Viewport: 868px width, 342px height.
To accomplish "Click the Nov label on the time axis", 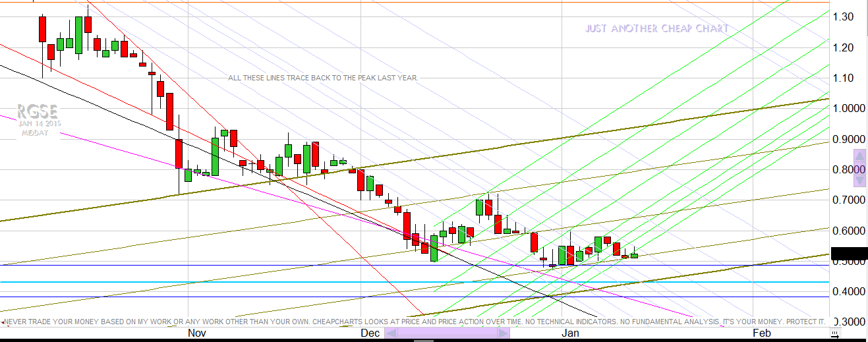I will (196, 333).
